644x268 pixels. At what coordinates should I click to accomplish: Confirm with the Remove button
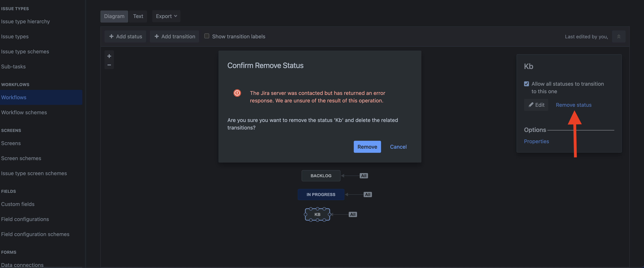click(x=367, y=147)
